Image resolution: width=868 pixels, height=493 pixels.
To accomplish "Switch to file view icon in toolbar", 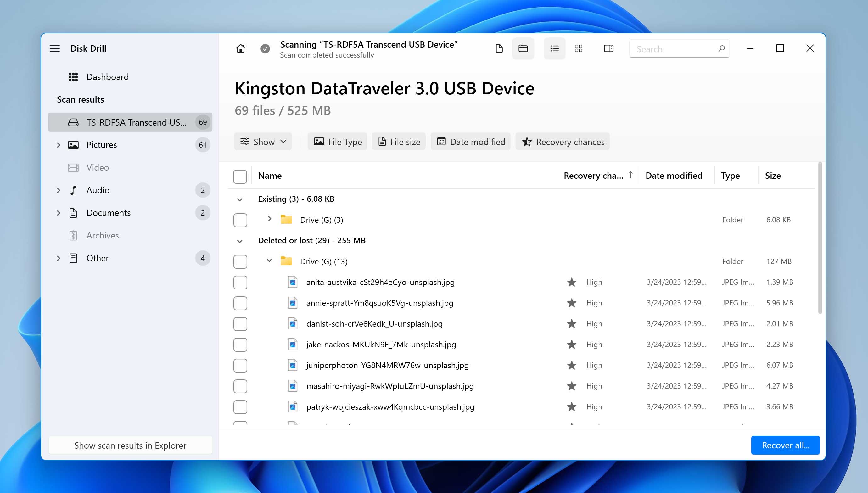I will coord(499,48).
